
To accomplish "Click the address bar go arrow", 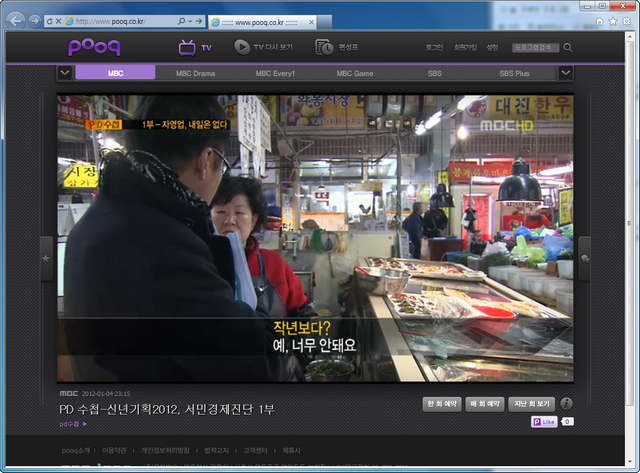I will coord(199,21).
